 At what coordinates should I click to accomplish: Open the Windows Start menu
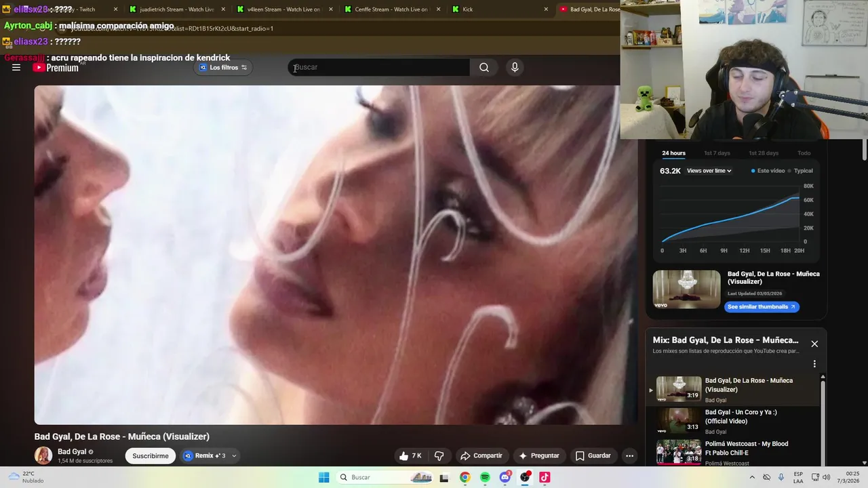click(324, 477)
